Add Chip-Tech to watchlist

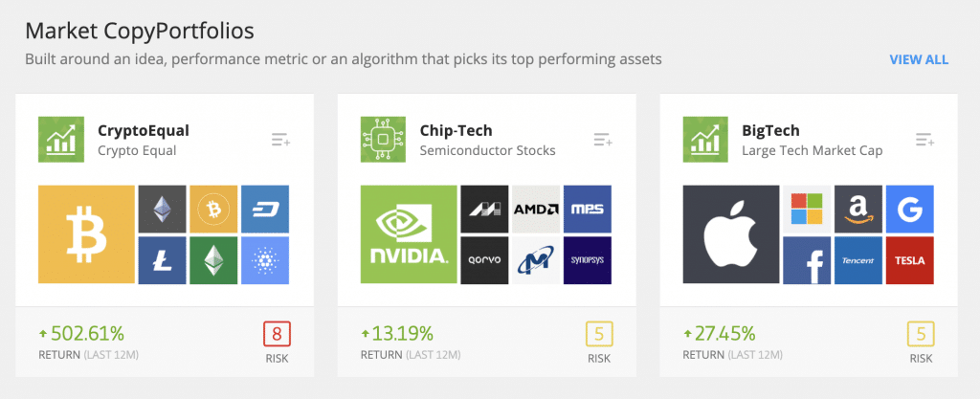tap(603, 140)
